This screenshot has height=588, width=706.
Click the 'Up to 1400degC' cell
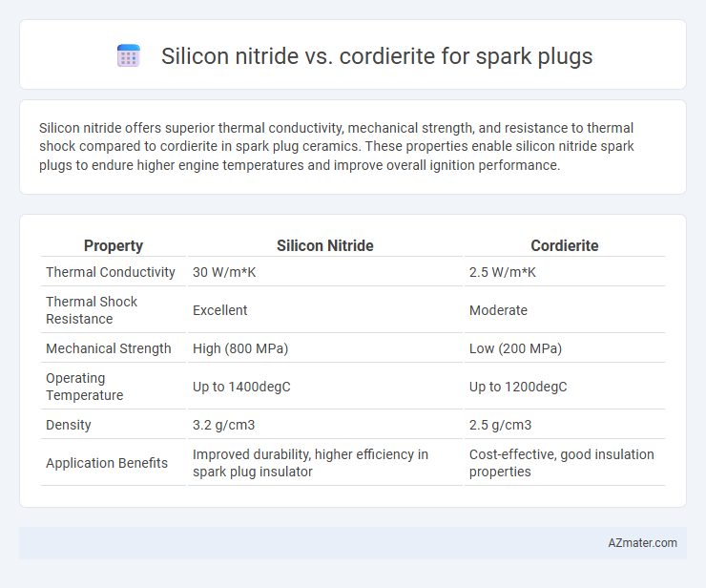tap(241, 387)
